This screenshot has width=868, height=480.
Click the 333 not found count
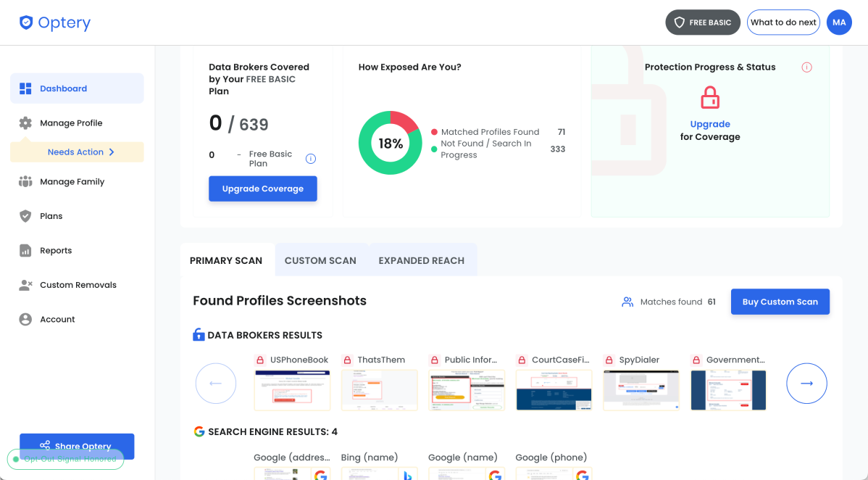coord(557,149)
